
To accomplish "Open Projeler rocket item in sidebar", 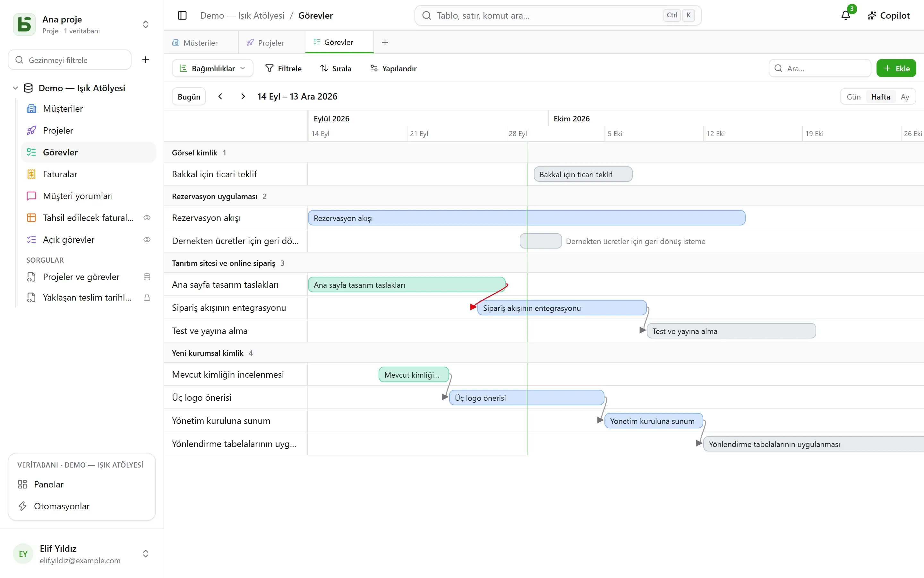I will (88, 130).
